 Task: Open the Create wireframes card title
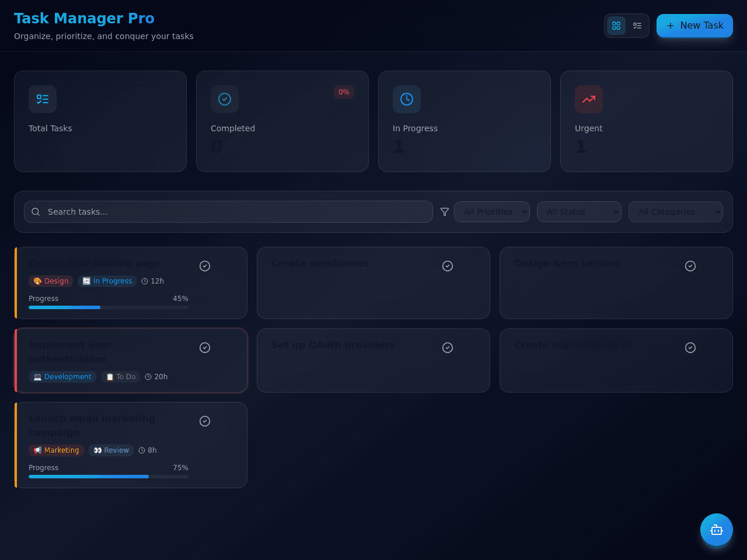pos(320,264)
